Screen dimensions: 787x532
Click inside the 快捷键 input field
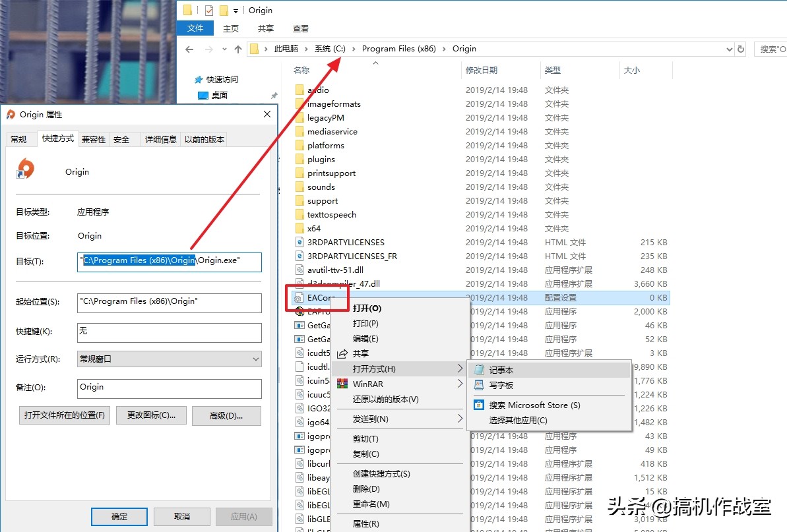(x=169, y=333)
